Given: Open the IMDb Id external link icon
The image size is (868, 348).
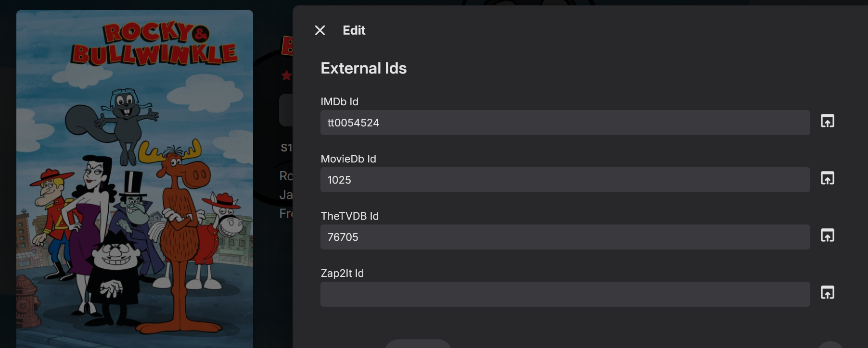Looking at the screenshot, I should click(827, 121).
